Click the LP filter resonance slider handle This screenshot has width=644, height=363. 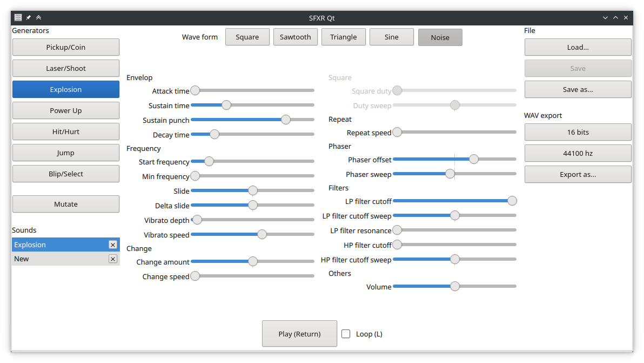click(x=397, y=230)
